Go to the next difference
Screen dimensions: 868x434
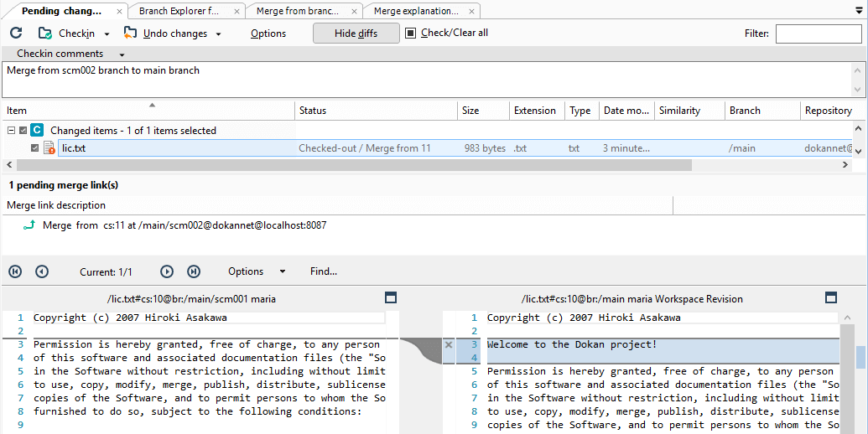click(x=167, y=271)
